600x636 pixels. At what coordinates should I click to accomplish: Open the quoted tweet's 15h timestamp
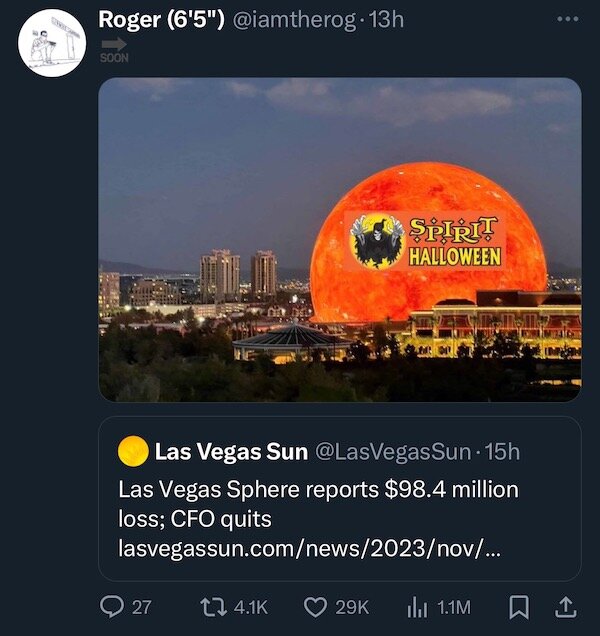click(503, 452)
